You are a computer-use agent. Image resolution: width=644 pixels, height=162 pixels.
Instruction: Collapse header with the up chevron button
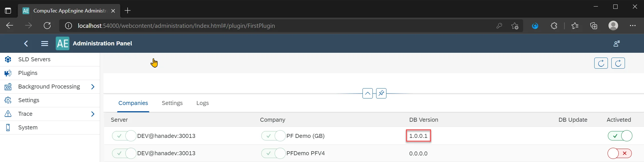coord(367,93)
